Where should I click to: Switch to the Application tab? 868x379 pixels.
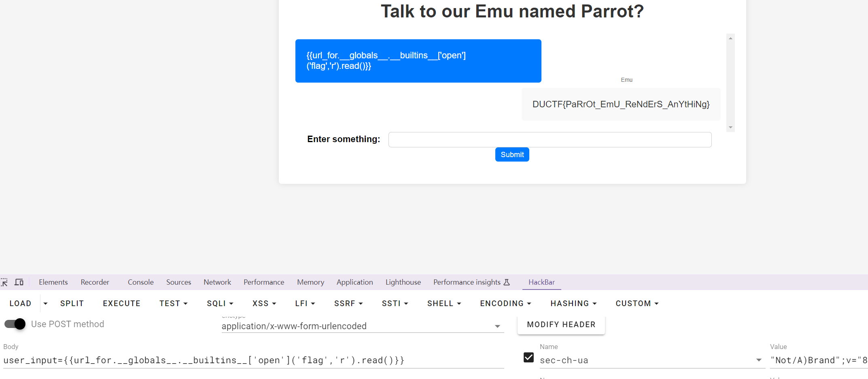(x=355, y=282)
